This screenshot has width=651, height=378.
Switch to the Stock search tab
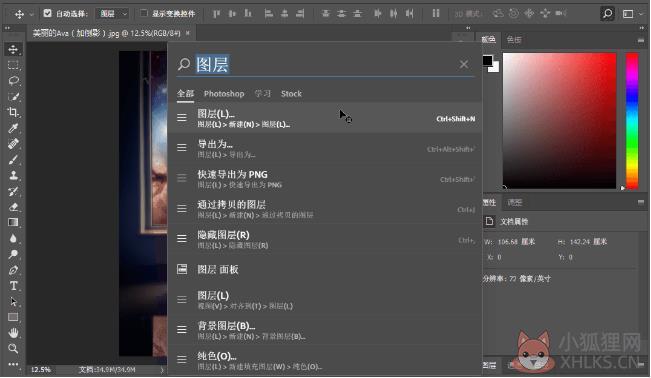pos(291,94)
